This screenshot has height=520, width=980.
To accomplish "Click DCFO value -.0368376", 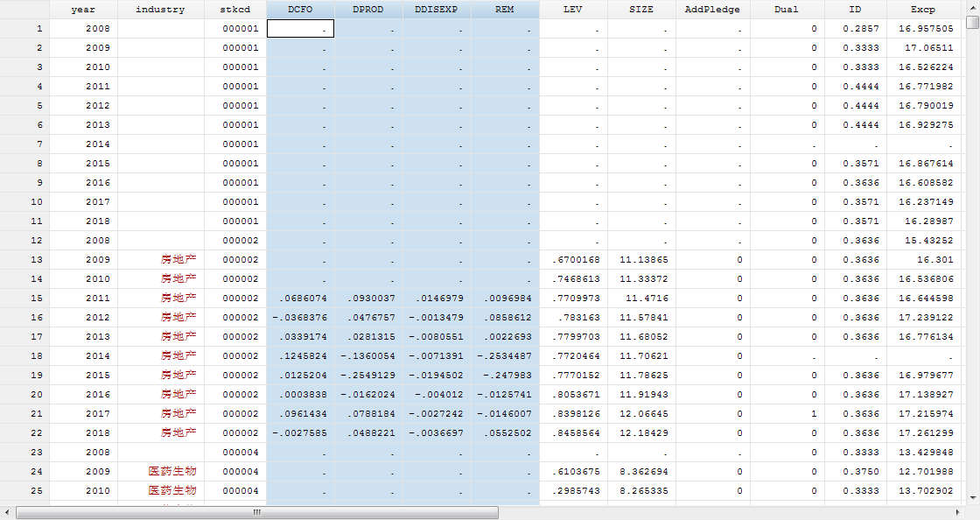I will tap(300, 318).
